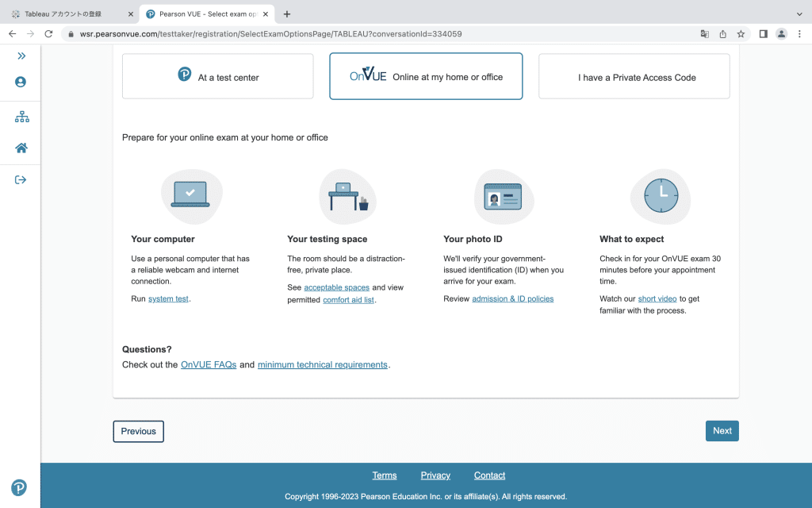Bookmark this page with star icon
This screenshot has height=508, width=812.
point(741,33)
